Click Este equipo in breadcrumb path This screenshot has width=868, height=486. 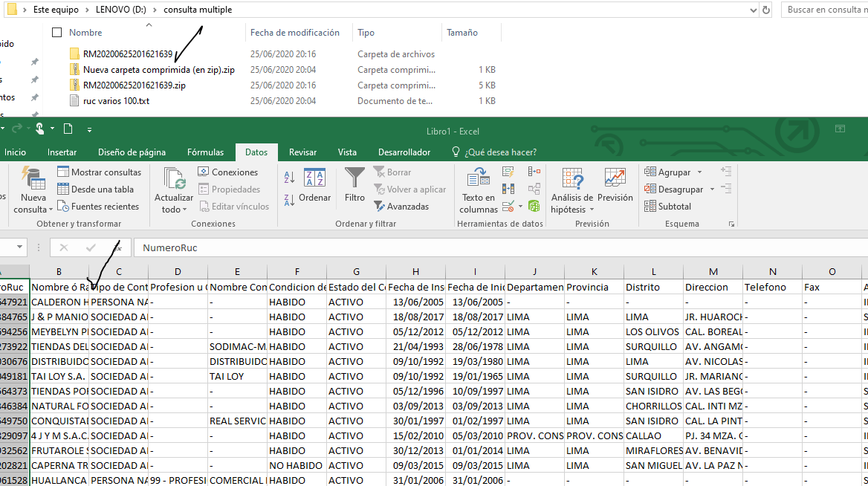click(x=55, y=10)
